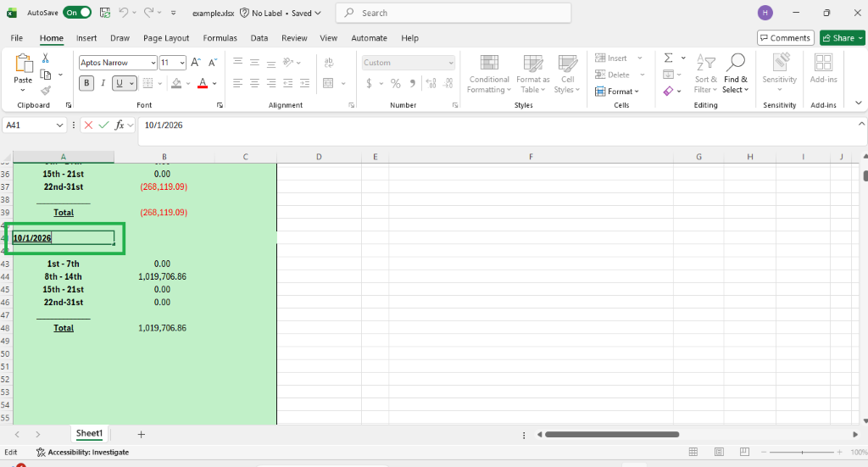Click the Align Right icon
868x467 pixels.
(x=271, y=84)
